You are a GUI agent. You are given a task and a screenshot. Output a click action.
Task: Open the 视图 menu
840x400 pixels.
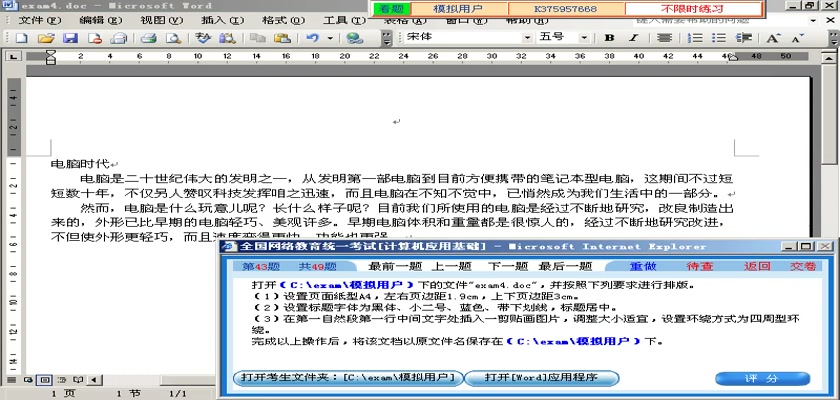pos(161,20)
